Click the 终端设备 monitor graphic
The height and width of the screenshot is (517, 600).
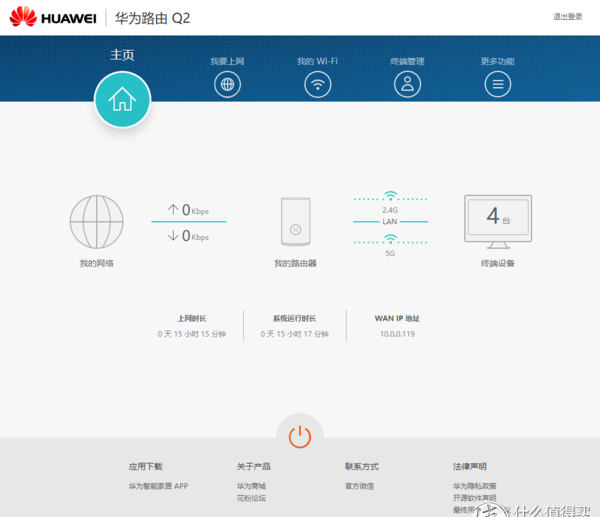(x=498, y=222)
